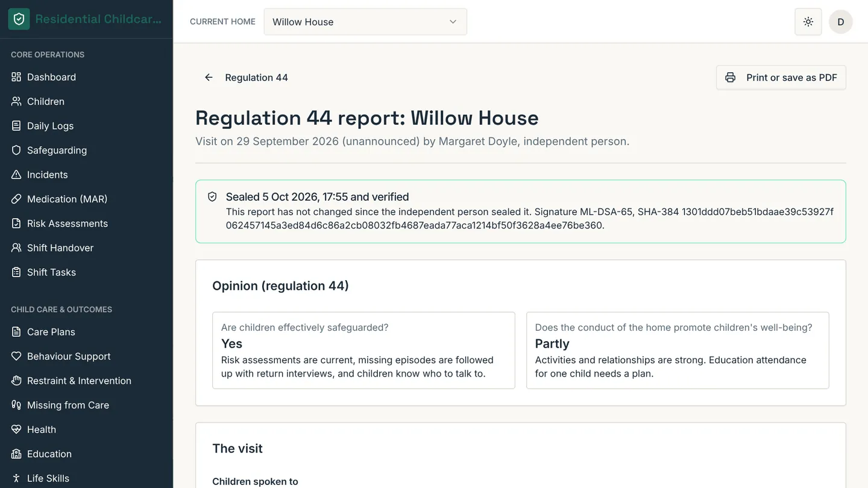This screenshot has width=868, height=488.
Task: Open the Care Plans menu item
Action: tap(86, 332)
